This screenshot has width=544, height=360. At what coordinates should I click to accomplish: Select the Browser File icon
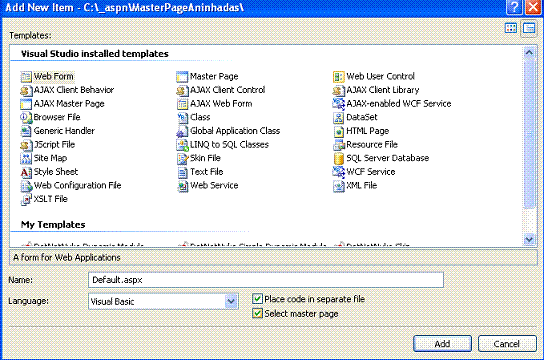click(x=26, y=117)
